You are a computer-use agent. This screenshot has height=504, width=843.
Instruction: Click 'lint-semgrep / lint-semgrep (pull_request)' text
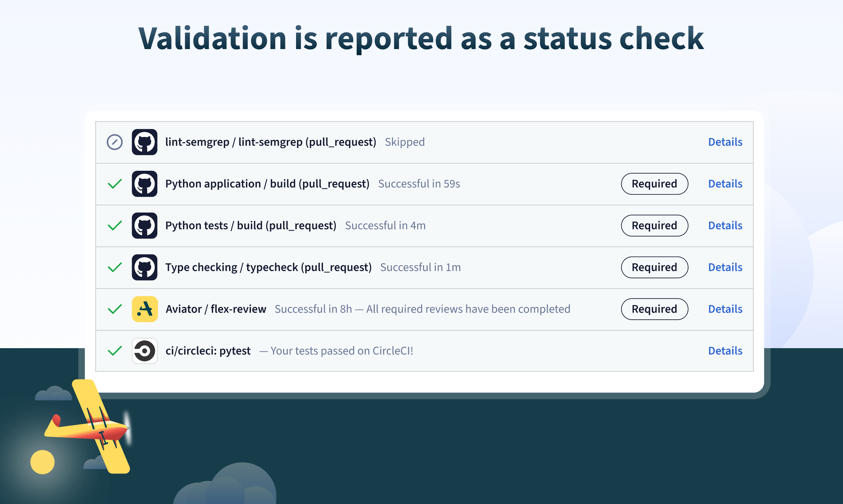click(270, 142)
